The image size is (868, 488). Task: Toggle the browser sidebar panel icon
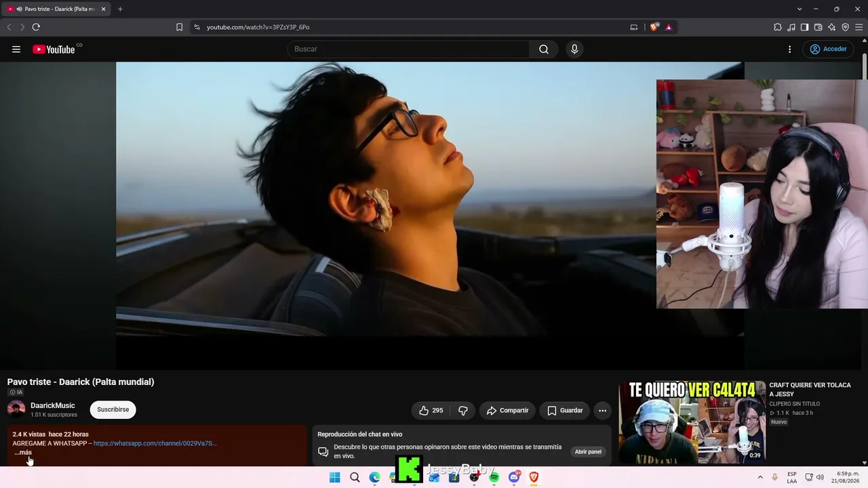(x=804, y=27)
